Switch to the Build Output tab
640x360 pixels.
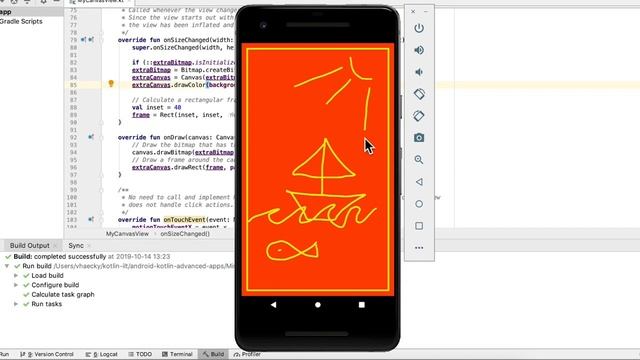pyautogui.click(x=30, y=245)
